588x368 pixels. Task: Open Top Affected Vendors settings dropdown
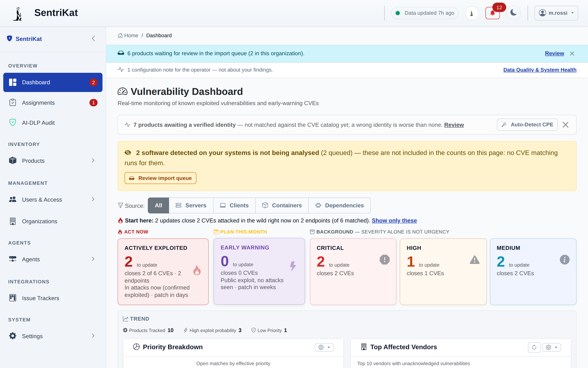point(551,347)
